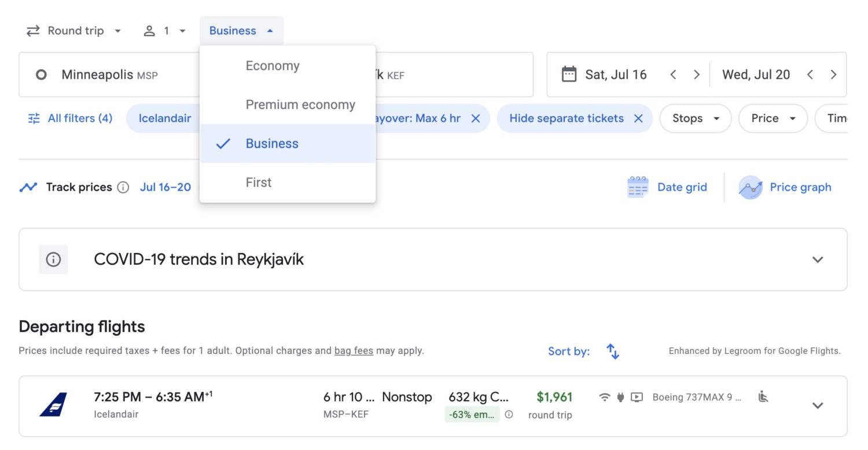Click the Icelandair airline filter chip
This screenshot has width=868, height=450.
pos(164,118)
